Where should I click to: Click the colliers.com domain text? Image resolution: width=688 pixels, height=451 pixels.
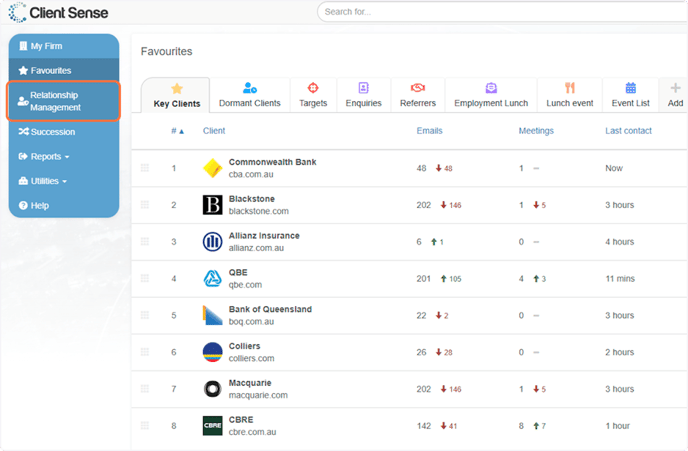(251, 358)
